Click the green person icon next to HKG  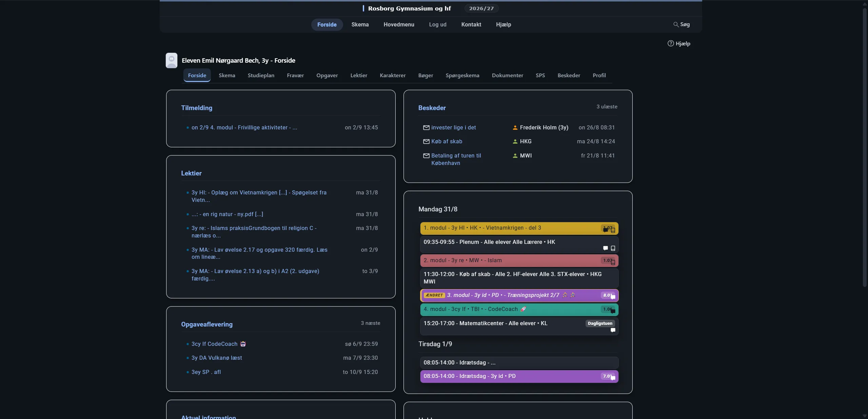tap(515, 142)
